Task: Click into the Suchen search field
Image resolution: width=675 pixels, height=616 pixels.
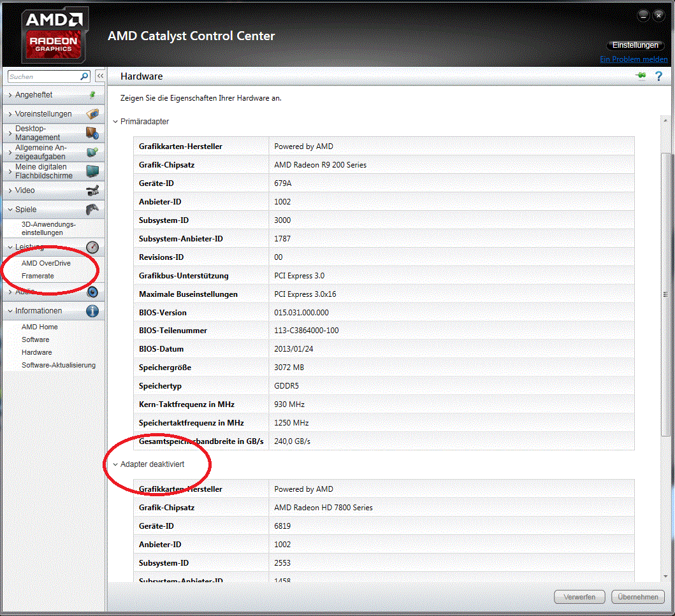Action: [44, 76]
